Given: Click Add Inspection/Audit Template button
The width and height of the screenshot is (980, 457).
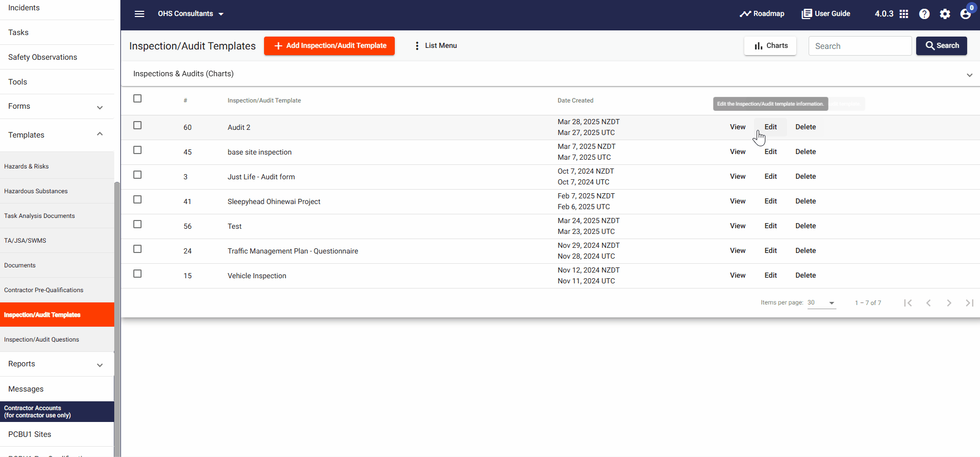Looking at the screenshot, I should [x=329, y=46].
